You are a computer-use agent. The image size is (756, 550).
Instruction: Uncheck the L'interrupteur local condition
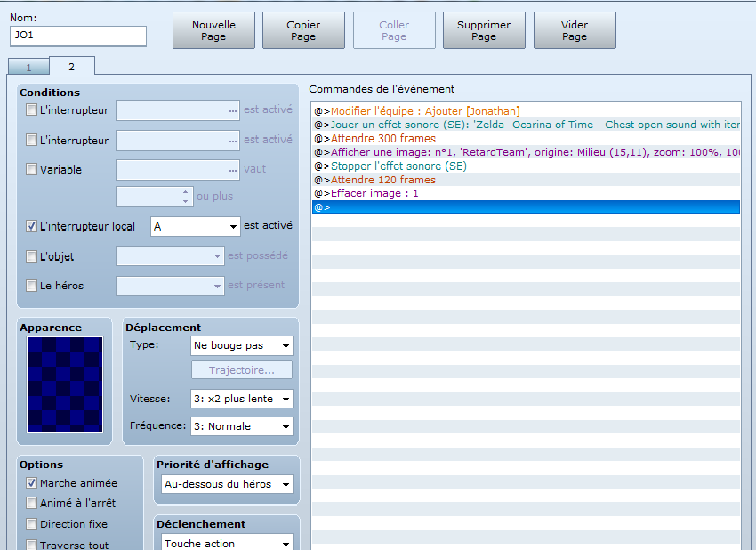tap(31, 226)
